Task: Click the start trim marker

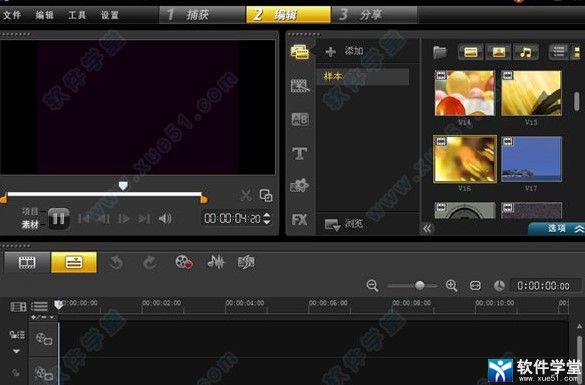Action: pyautogui.click(x=4, y=199)
